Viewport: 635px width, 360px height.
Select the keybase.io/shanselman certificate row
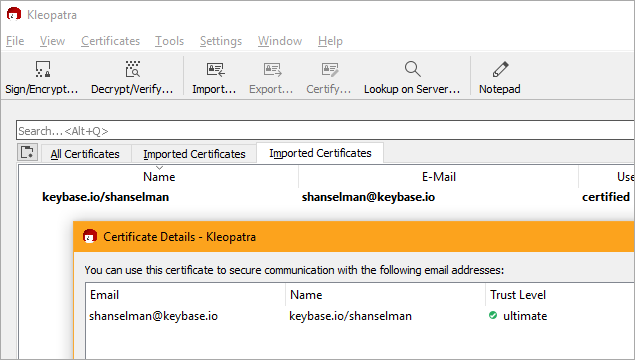[x=326, y=197]
